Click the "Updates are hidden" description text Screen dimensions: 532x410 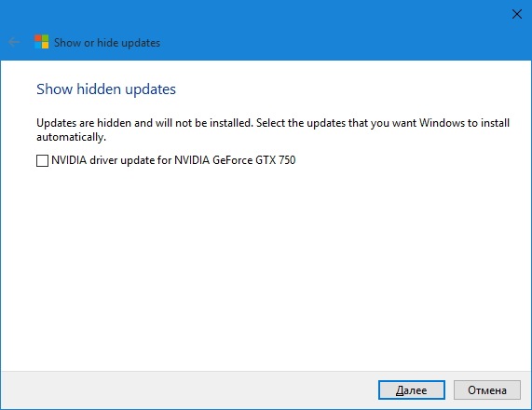tap(273, 130)
